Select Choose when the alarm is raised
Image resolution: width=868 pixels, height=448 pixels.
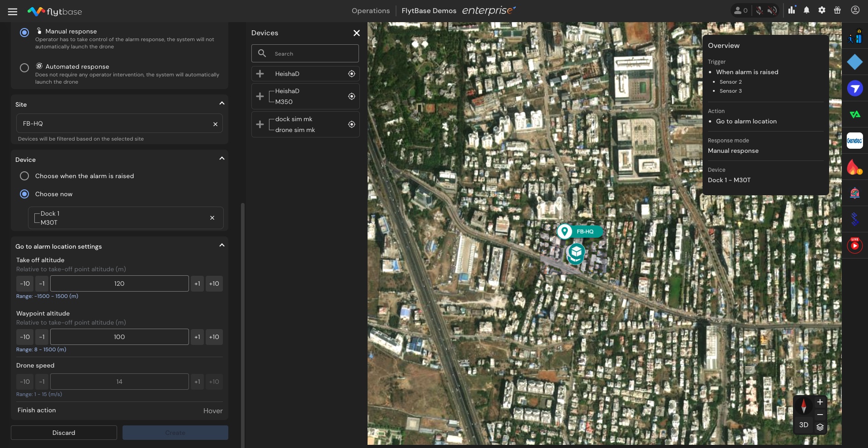(x=24, y=176)
